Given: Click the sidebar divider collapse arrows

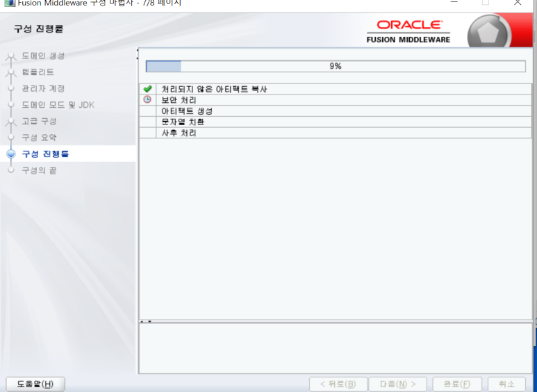Looking at the screenshot, I should pos(138,54).
